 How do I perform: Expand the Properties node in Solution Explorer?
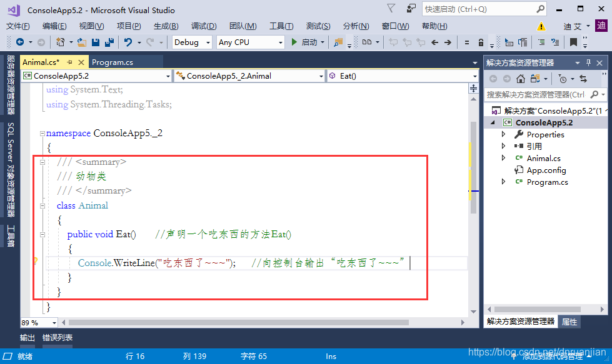pyautogui.click(x=503, y=134)
